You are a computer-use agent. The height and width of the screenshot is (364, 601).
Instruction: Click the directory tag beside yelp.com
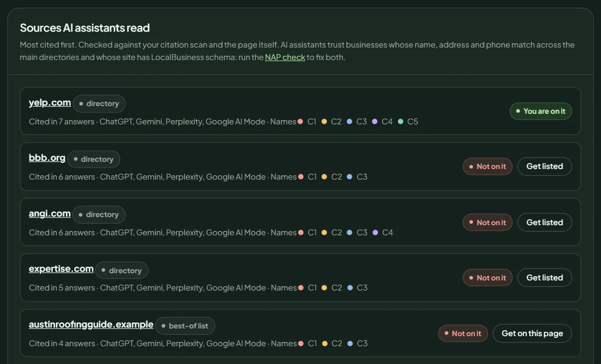(99, 104)
